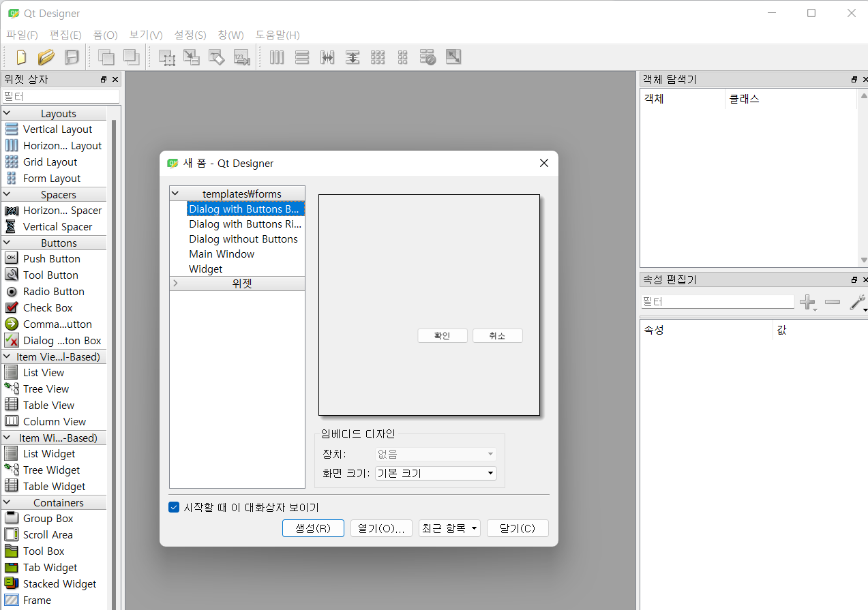Click the Form Layout toolbar icon
The height and width of the screenshot is (610, 868).
click(403, 57)
